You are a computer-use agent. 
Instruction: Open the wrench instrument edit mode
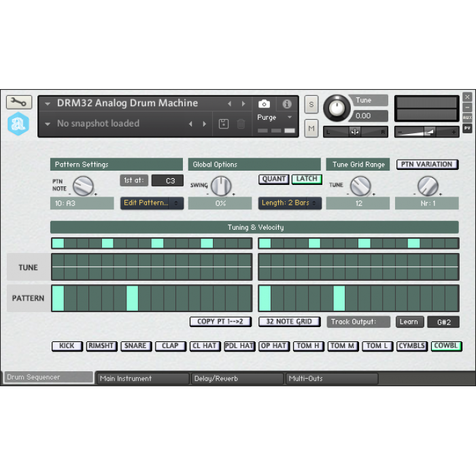19,102
